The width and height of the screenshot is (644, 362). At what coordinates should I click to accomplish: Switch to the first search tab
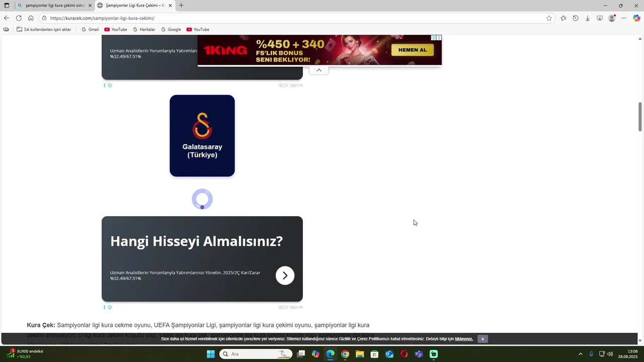coord(55,6)
